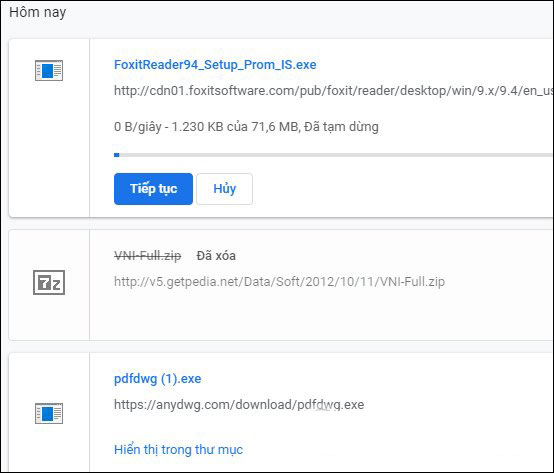Click the 'Đã tạm dừng' paused status text

coord(341,126)
